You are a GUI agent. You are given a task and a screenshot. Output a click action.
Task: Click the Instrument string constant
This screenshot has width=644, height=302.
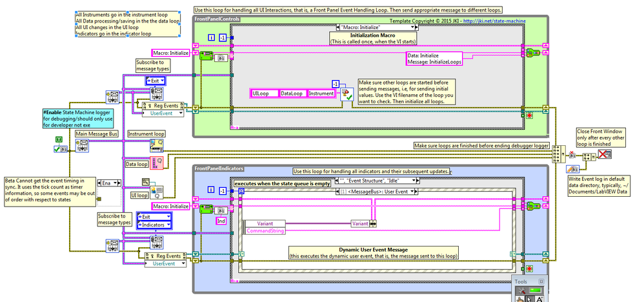[x=321, y=94]
